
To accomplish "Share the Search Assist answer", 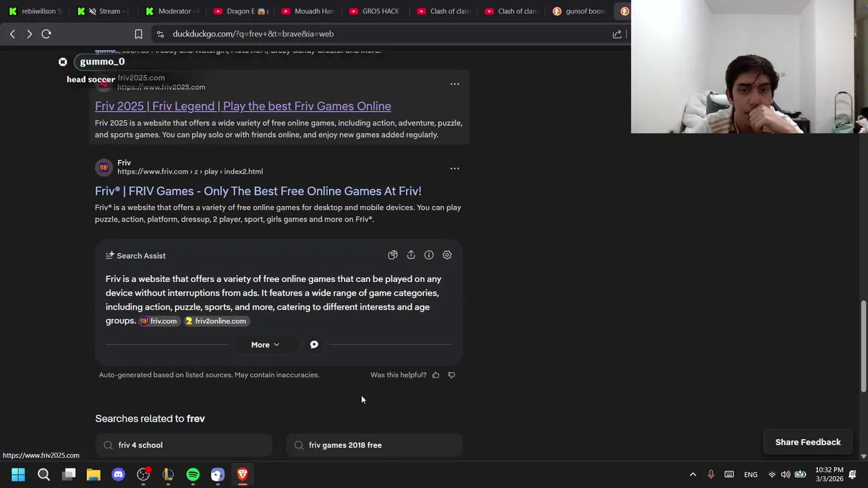I will (x=411, y=255).
